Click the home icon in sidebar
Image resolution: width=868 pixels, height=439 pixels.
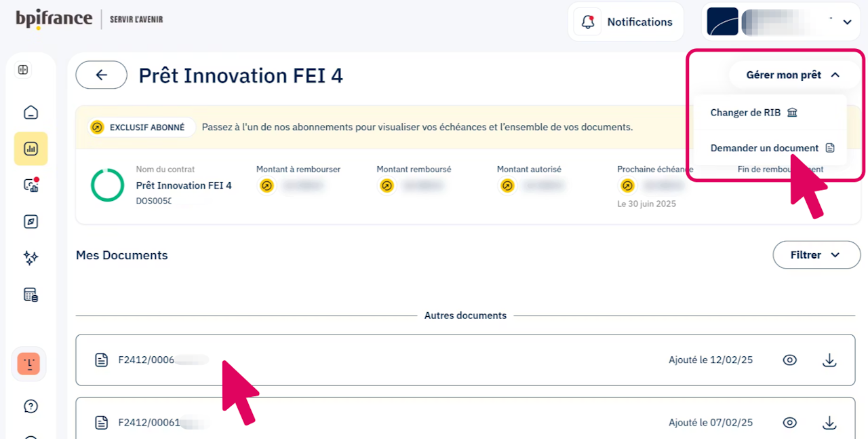(31, 113)
